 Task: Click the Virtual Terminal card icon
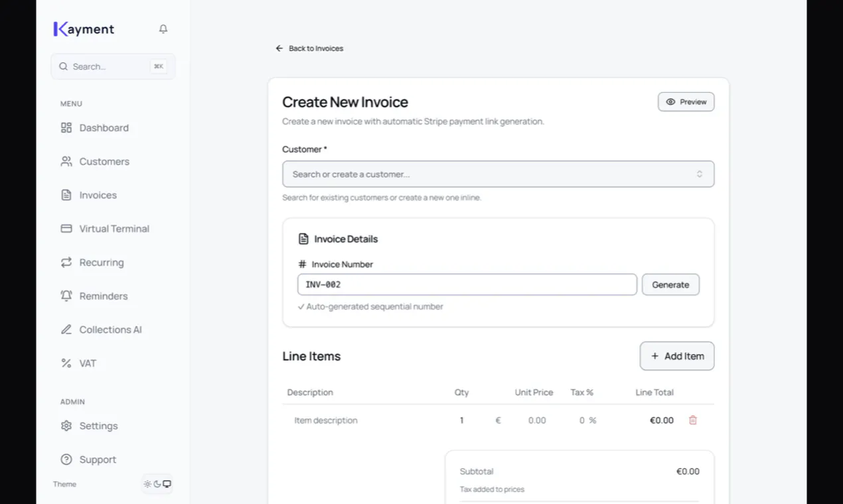66,229
